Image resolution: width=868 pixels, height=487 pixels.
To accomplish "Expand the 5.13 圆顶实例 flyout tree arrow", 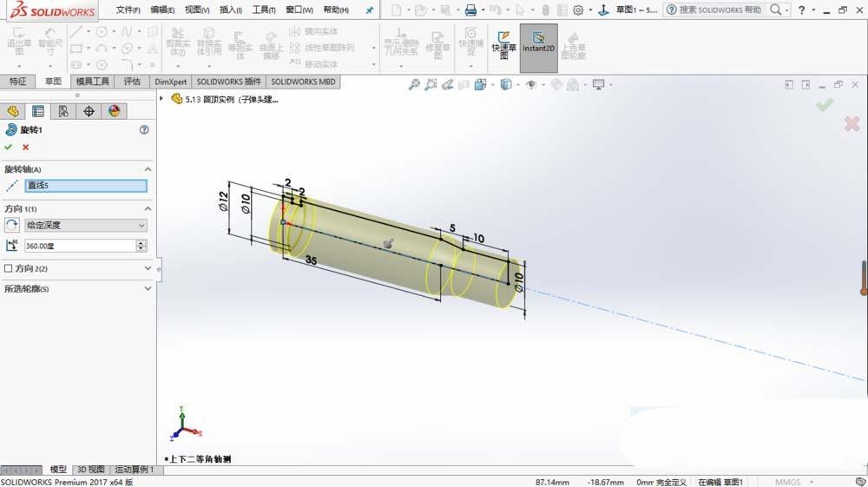I will 161,98.
